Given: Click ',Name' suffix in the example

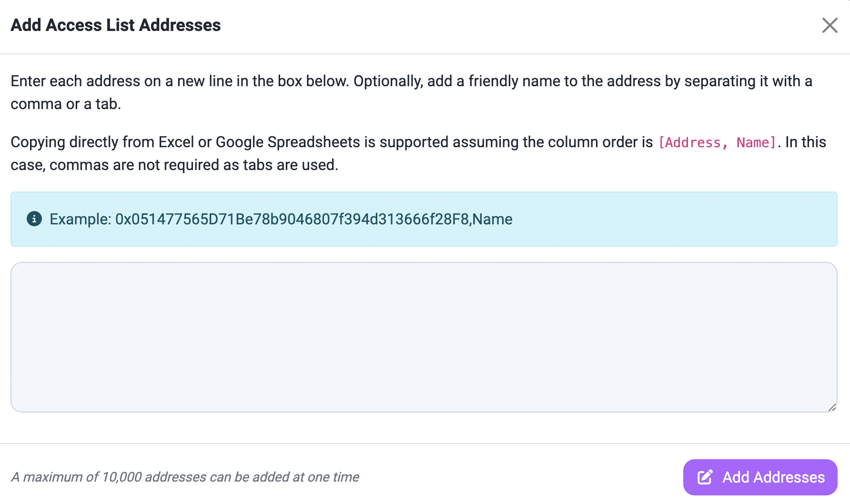Looking at the screenshot, I should click(491, 219).
